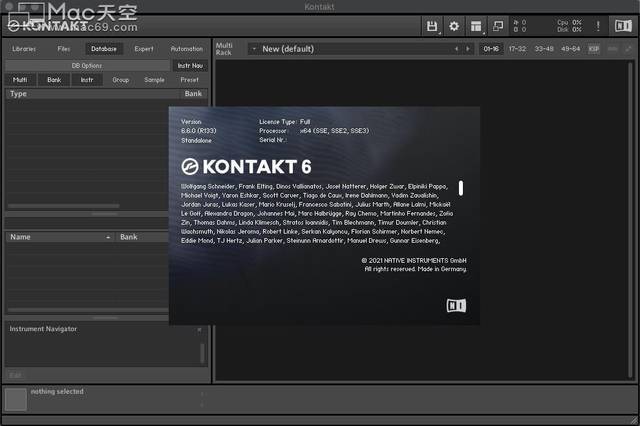640x426 pixels.
Task: Open the Automation tab
Action: (187, 49)
